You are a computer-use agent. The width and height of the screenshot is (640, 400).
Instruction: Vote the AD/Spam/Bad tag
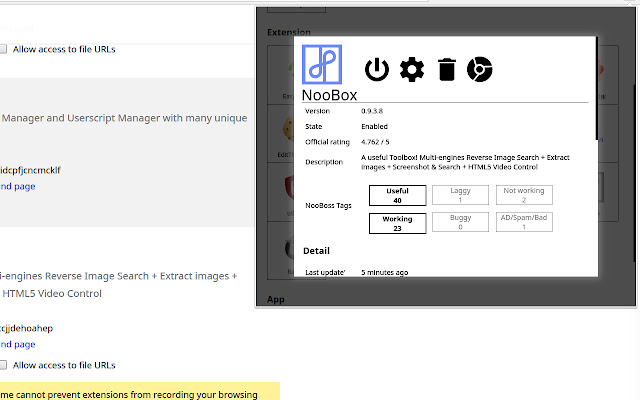[524, 222]
